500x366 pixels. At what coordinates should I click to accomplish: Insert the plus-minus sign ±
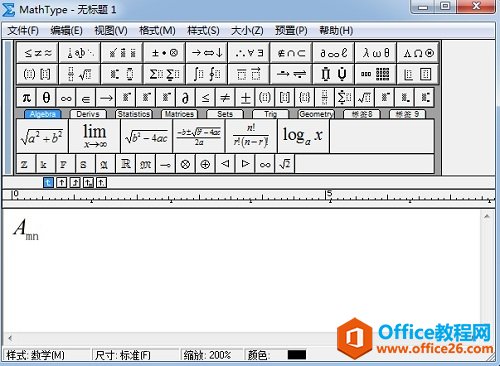click(x=245, y=98)
